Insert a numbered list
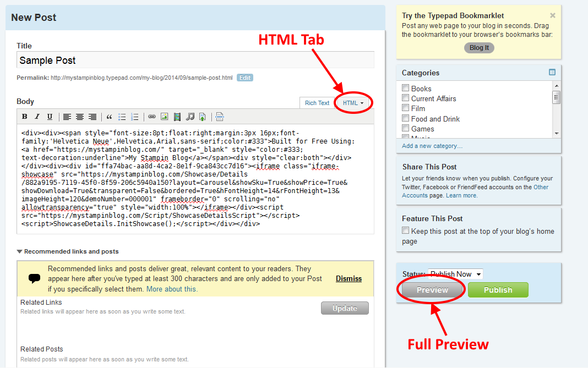 click(x=135, y=117)
